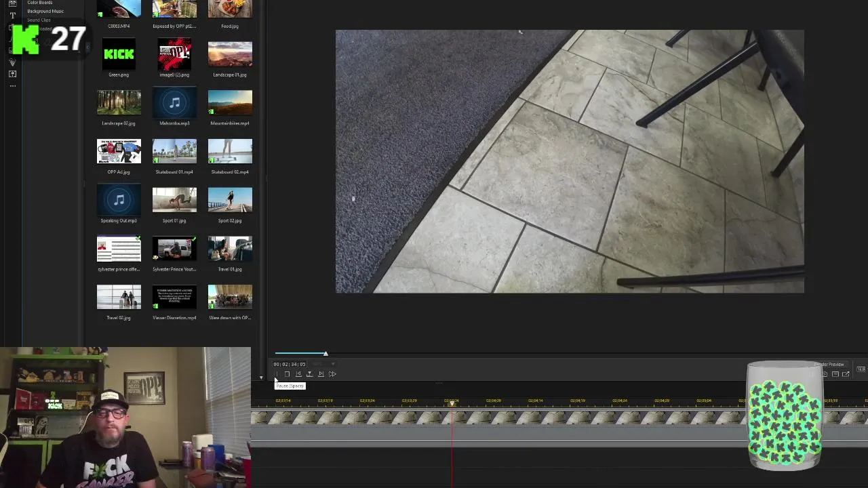Image resolution: width=868 pixels, height=488 pixels.
Task: Select the Skateboard 01.mp4 thumbnail
Action: coord(174,152)
